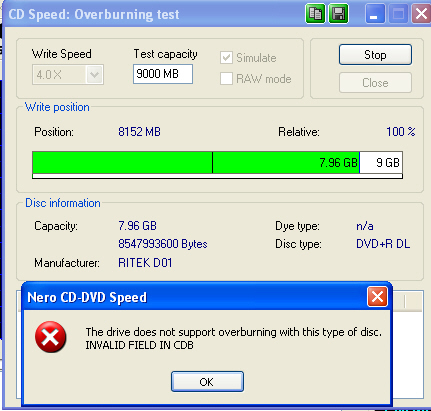Click the red error icon in dialog
The height and width of the screenshot is (411, 431).
click(x=50, y=337)
